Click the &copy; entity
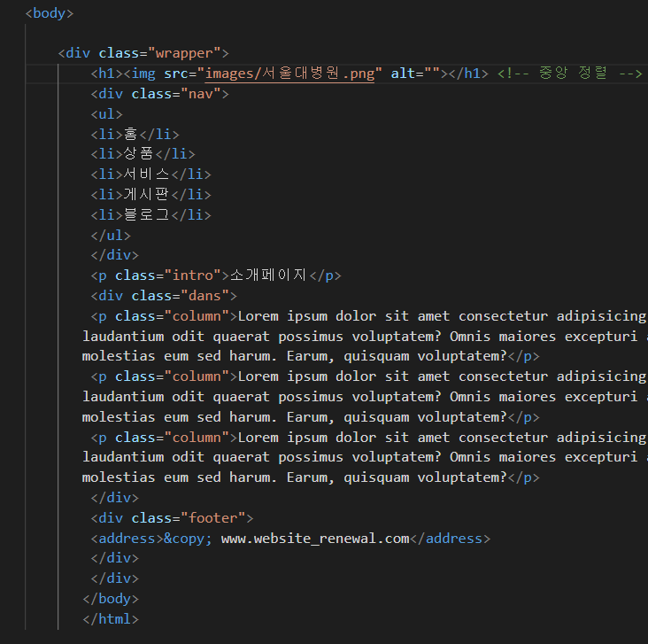Image resolution: width=648 pixels, height=644 pixels. [x=188, y=539]
